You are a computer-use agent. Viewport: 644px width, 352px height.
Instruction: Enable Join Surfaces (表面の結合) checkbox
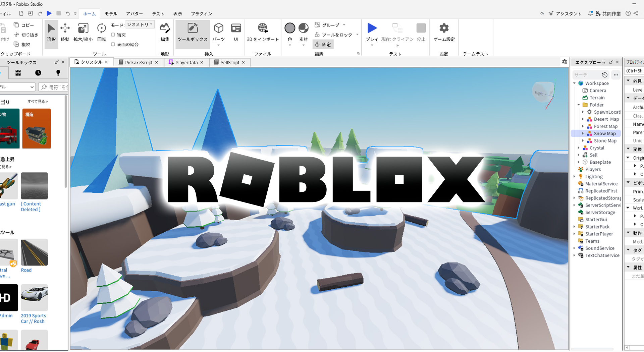coord(113,44)
